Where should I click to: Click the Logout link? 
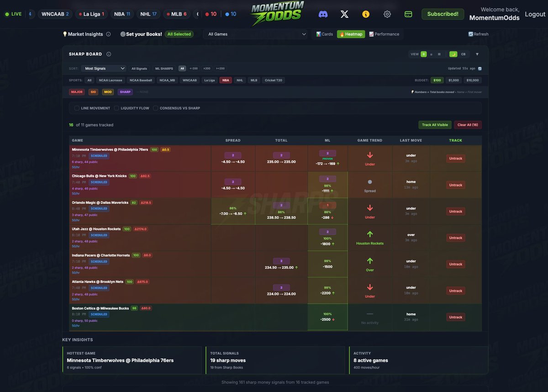(535, 14)
